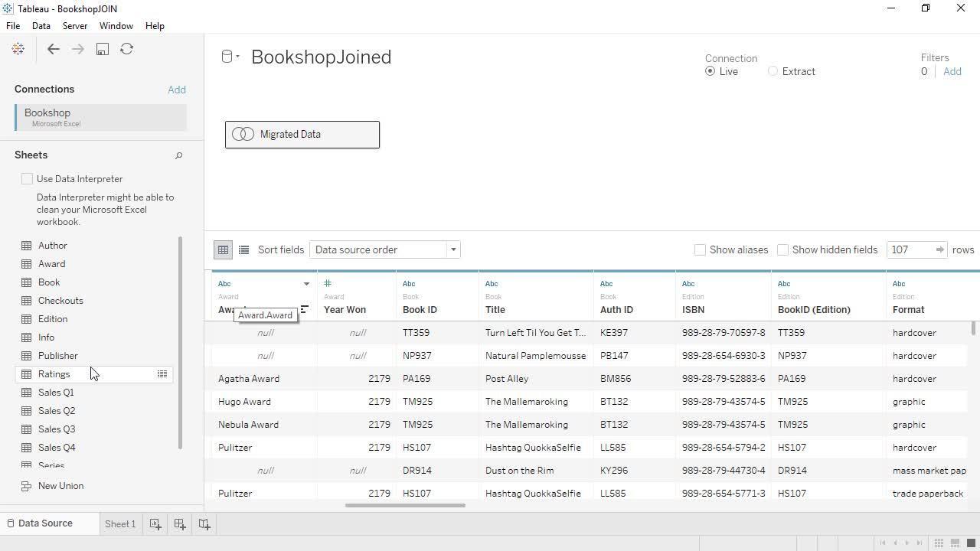Expand the data source cylinder dropdown
The height and width of the screenshot is (551, 980).
click(230, 57)
